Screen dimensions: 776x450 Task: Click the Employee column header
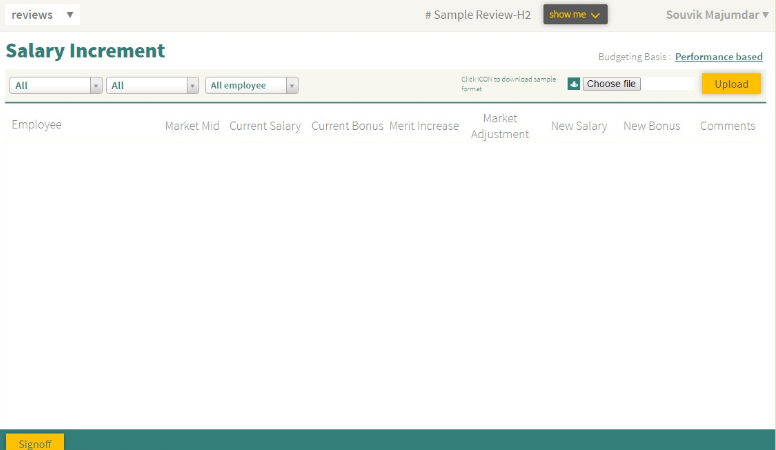pyautogui.click(x=37, y=125)
